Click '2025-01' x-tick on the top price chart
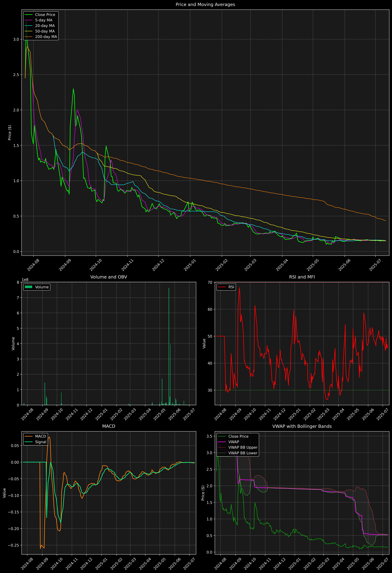392x573 pixels. pos(190,265)
